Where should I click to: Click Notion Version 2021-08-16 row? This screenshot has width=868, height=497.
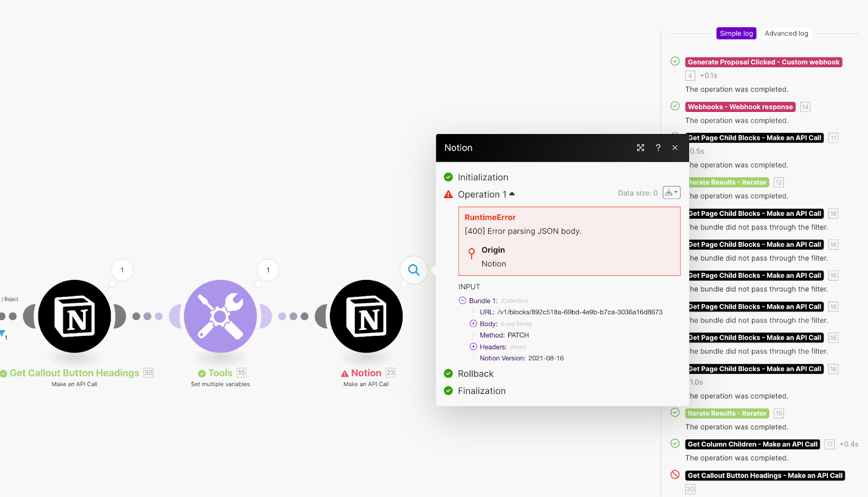[521, 358]
